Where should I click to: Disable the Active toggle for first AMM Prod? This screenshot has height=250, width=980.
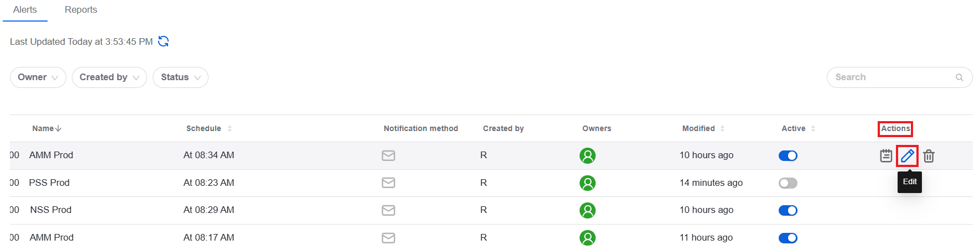[x=788, y=155]
